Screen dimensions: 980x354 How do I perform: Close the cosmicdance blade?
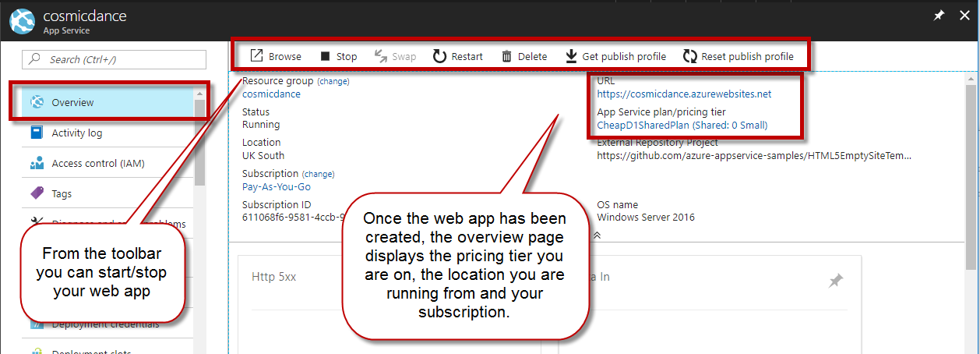[x=964, y=16]
